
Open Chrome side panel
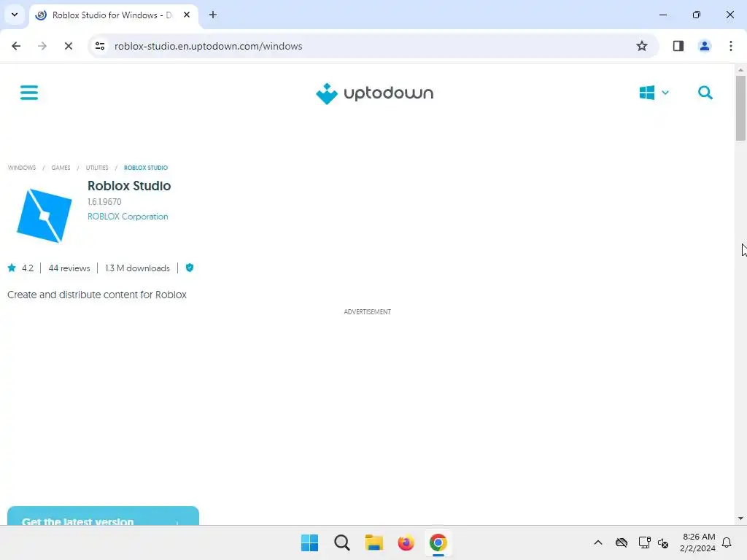point(678,46)
